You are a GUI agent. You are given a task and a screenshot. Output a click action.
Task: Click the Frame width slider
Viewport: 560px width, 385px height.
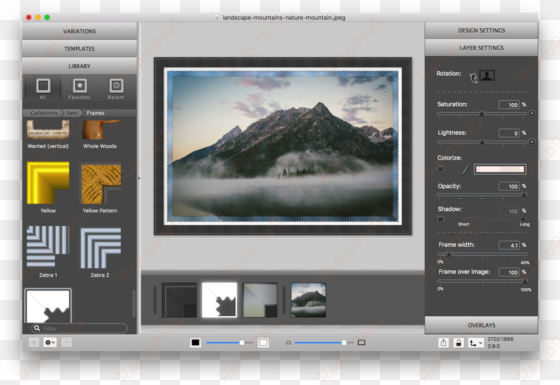(482, 254)
